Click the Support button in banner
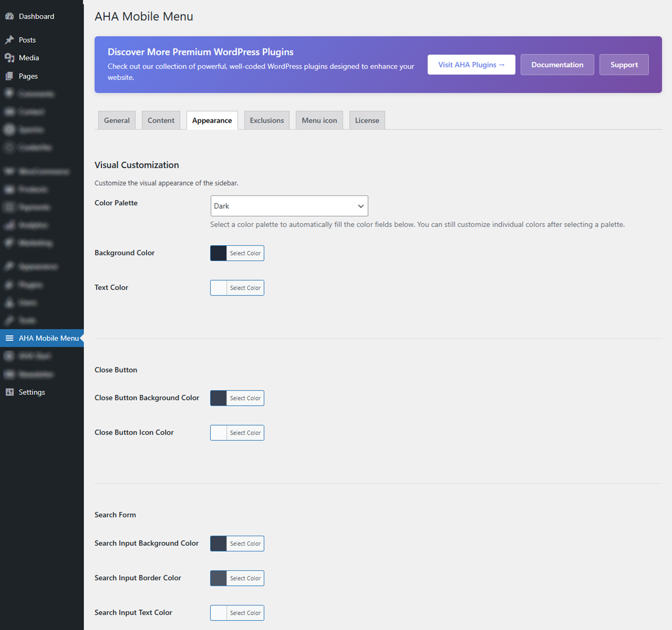Screen dimensions: 672x630 click(624, 65)
